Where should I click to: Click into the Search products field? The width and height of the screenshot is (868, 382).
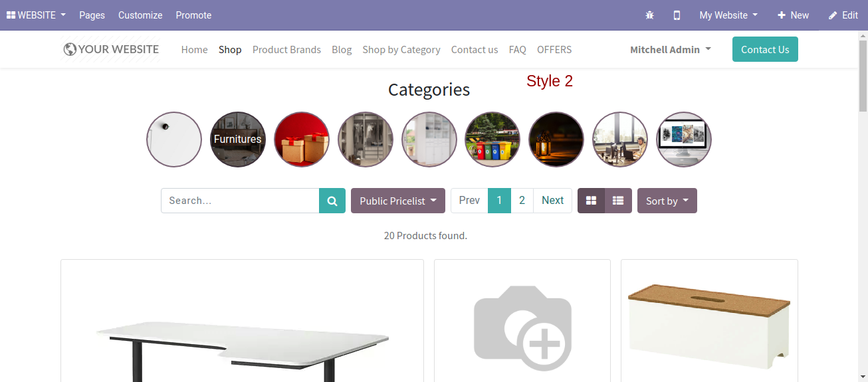point(241,201)
